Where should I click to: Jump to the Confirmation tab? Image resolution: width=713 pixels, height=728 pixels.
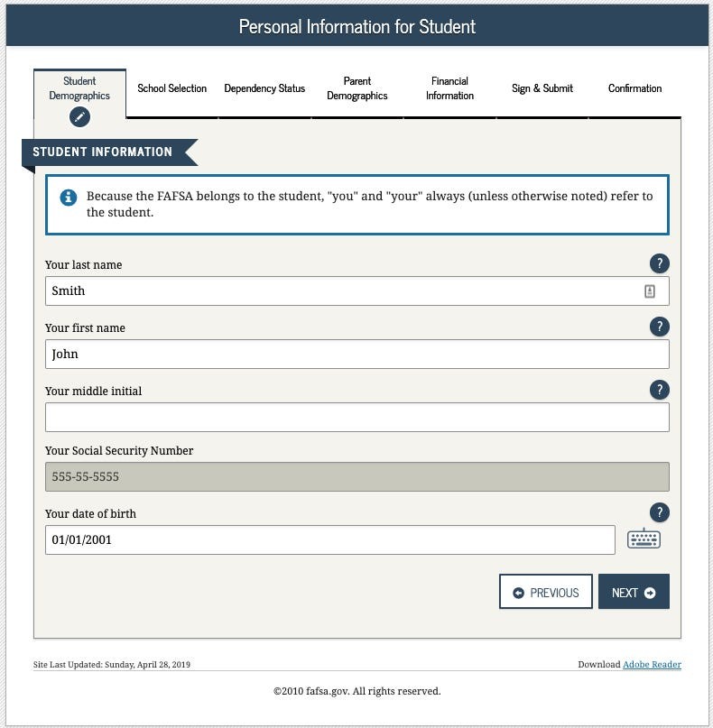pyautogui.click(x=634, y=88)
